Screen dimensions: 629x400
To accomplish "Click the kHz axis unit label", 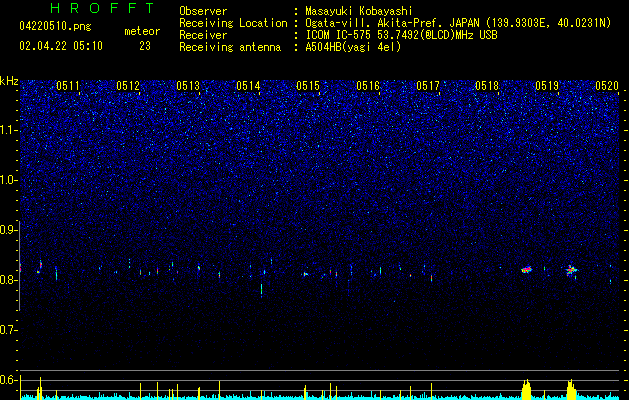I will (9, 81).
